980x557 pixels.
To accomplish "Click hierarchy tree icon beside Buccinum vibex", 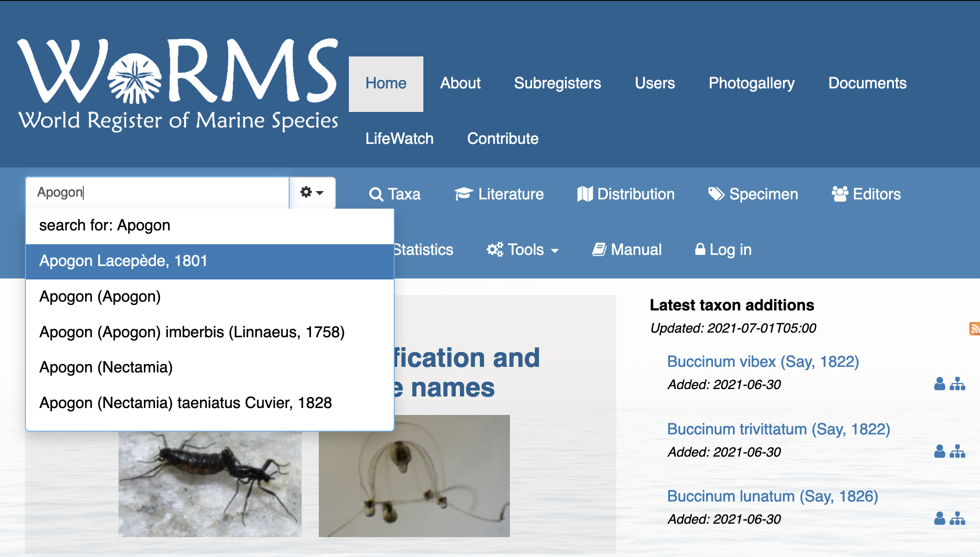I will 957,384.
